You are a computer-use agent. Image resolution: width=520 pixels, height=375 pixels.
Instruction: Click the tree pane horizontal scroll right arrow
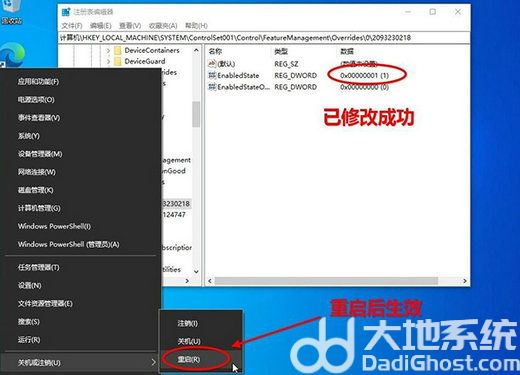(187, 281)
